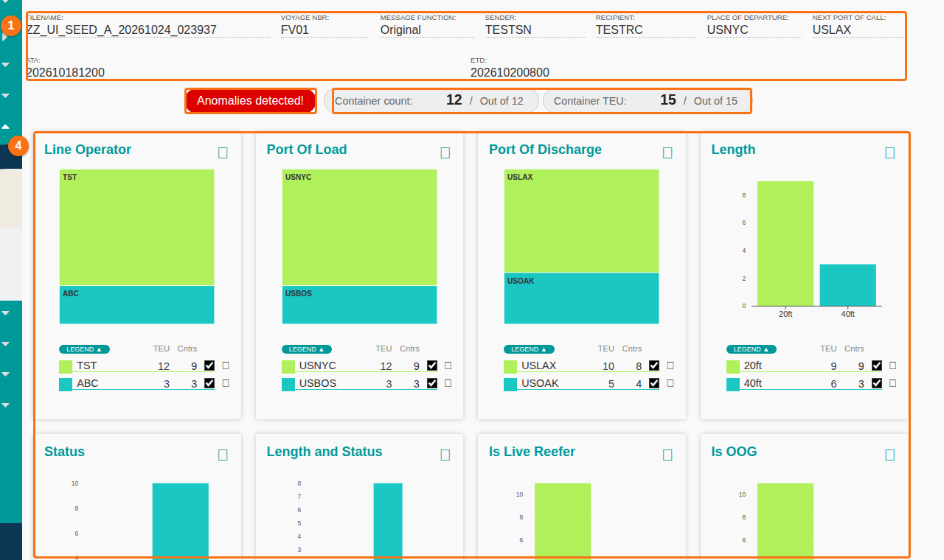Click the green TST legend color swatch
The width and height of the screenshot is (944, 560).
pyautogui.click(x=66, y=366)
